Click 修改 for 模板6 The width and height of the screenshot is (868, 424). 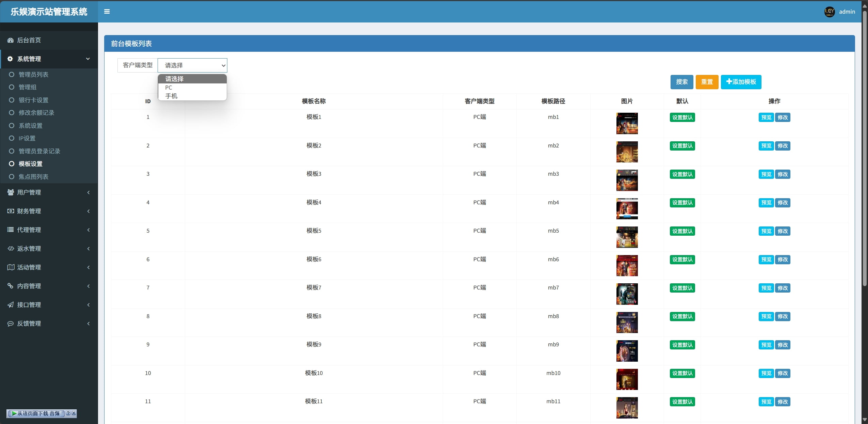click(x=783, y=260)
